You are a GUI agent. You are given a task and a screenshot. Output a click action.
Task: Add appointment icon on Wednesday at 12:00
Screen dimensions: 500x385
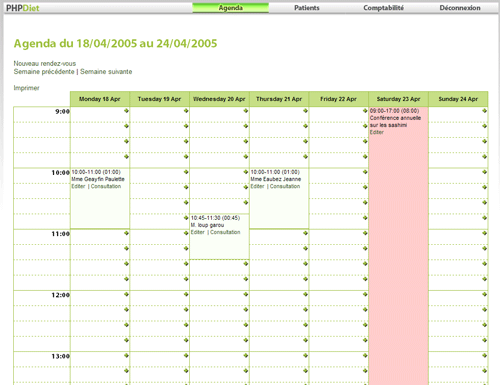(x=246, y=294)
